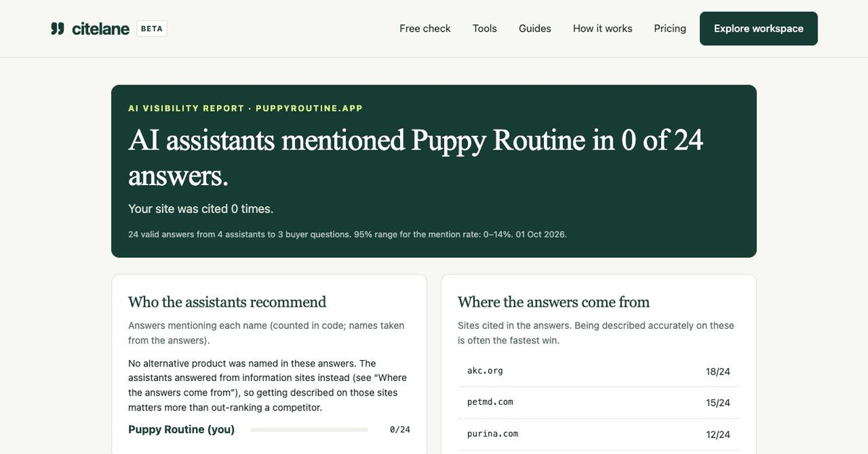Image resolution: width=868 pixels, height=454 pixels.
Task: Visit the How it works page
Action: [x=603, y=29]
